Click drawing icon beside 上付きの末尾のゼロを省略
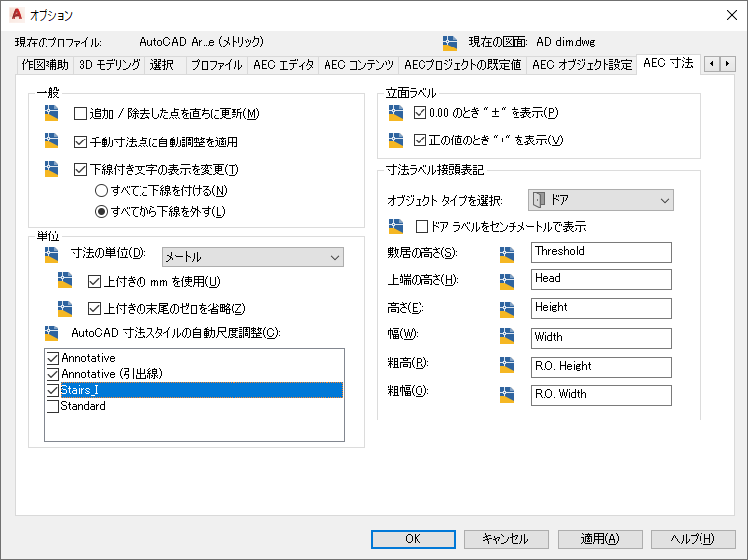The width and height of the screenshot is (748, 560). [x=65, y=308]
